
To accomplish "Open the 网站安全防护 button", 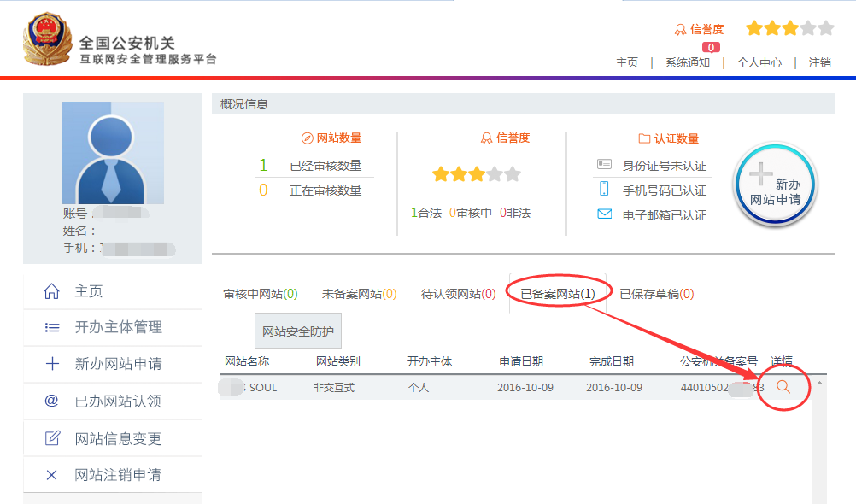I will tap(298, 331).
